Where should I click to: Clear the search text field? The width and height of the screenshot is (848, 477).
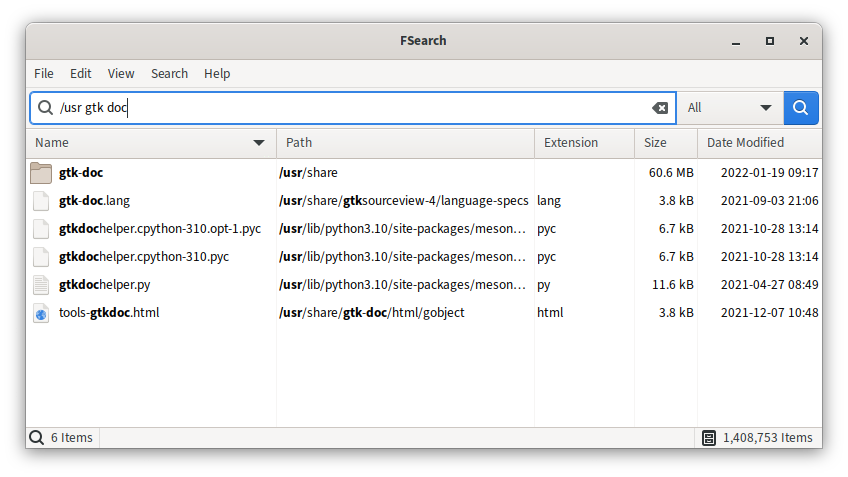(x=660, y=108)
